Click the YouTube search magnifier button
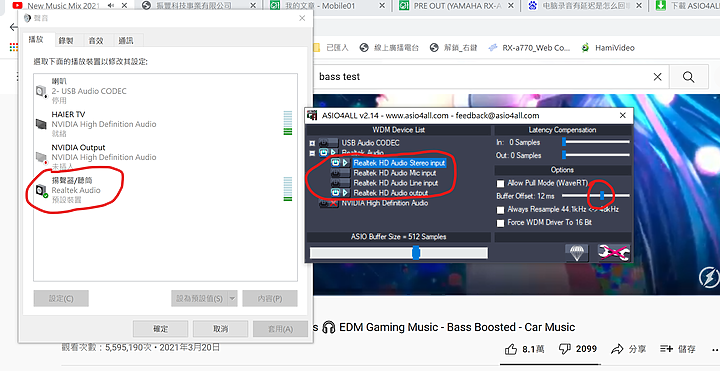720x371 pixels. click(x=688, y=77)
